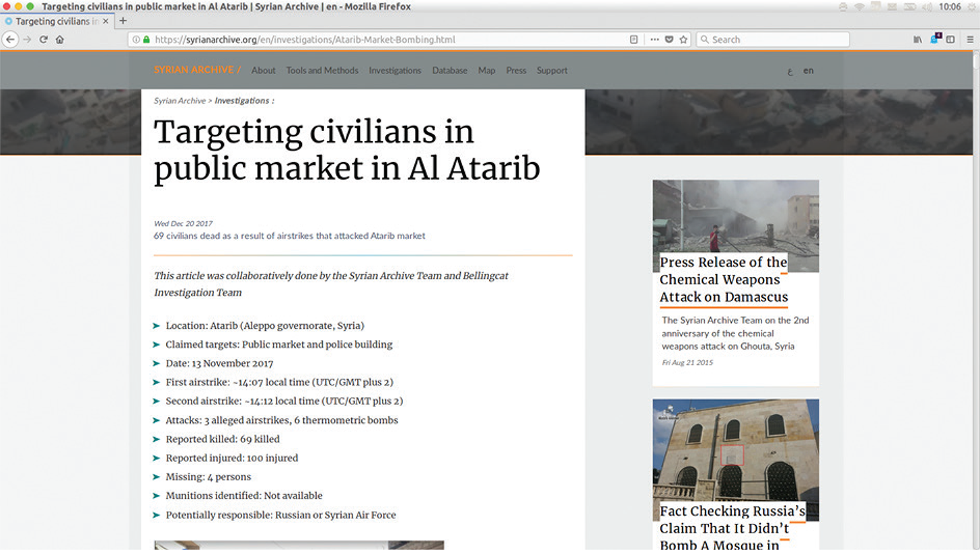Click the article headline 'Targeting civilians in public market'

(347, 150)
